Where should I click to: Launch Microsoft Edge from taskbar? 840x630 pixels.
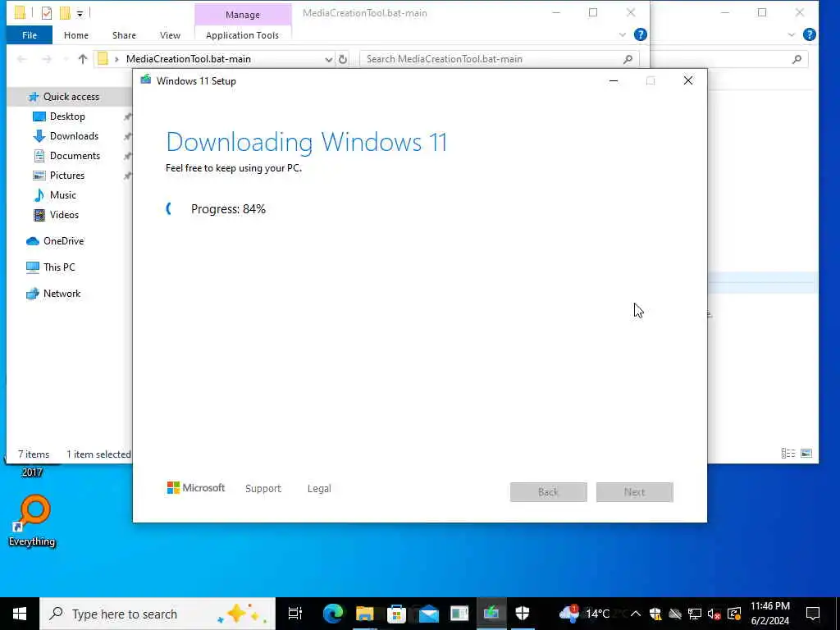click(333, 614)
